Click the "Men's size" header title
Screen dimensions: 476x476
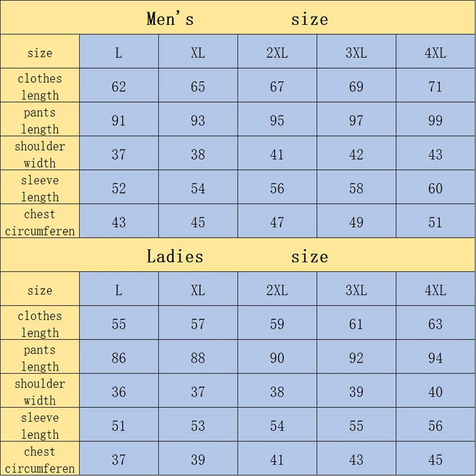tap(237, 19)
